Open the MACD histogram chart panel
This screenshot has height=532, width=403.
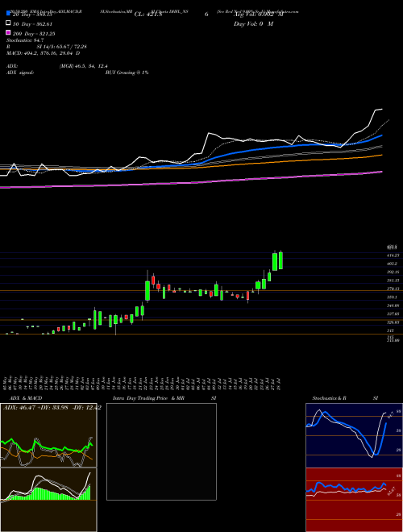point(48,500)
